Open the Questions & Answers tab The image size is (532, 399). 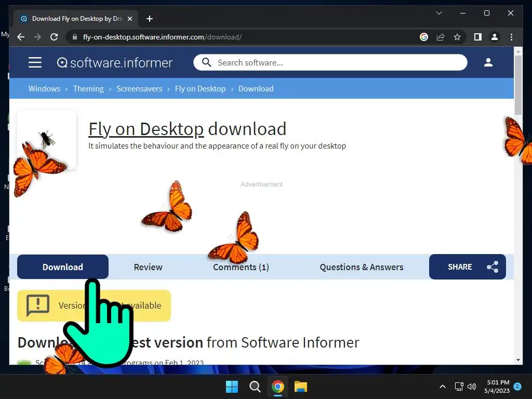tap(362, 267)
